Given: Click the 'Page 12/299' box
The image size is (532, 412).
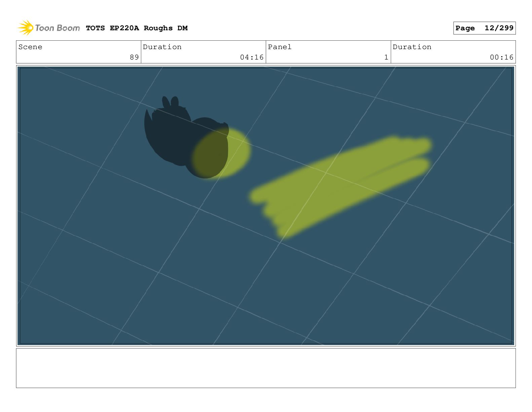Looking at the screenshot, I should point(484,28).
